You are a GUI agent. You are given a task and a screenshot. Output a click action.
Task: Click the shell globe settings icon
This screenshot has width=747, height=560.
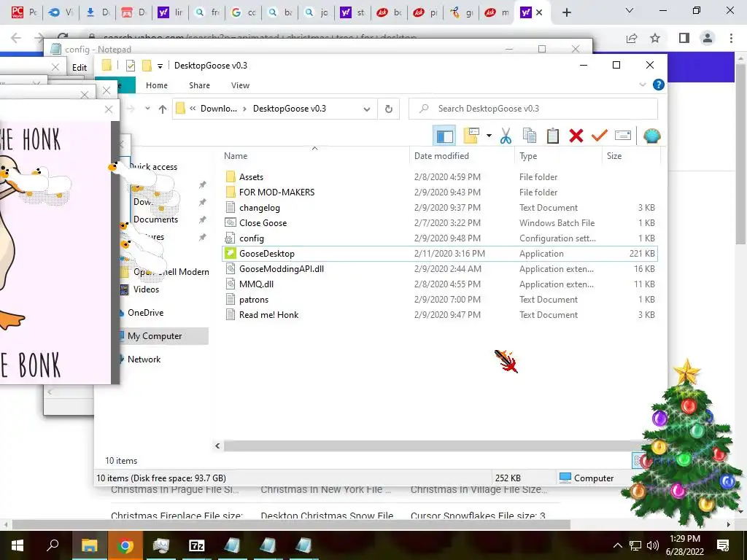tap(651, 136)
